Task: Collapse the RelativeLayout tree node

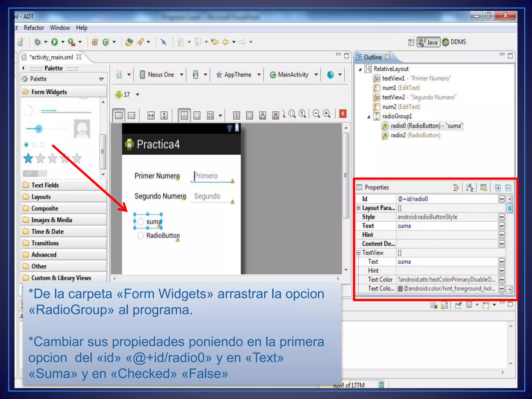Action: pyautogui.click(x=360, y=69)
